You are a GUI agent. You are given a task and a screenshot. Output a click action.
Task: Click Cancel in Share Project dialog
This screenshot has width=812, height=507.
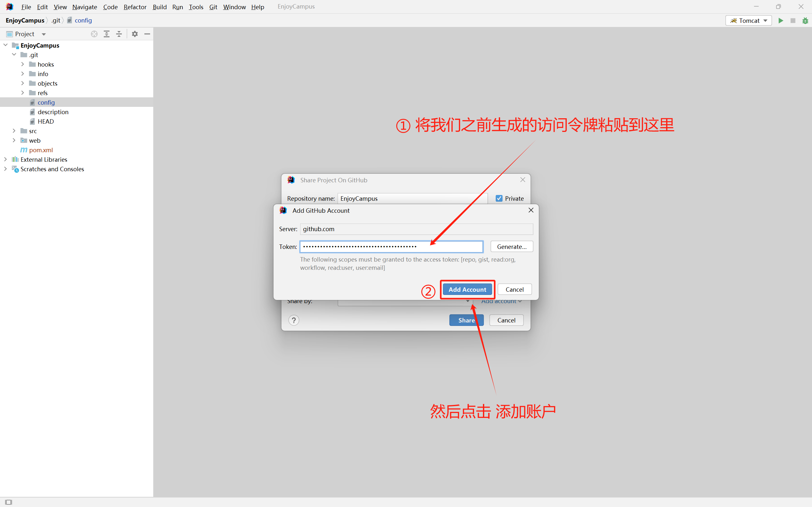[x=506, y=320]
